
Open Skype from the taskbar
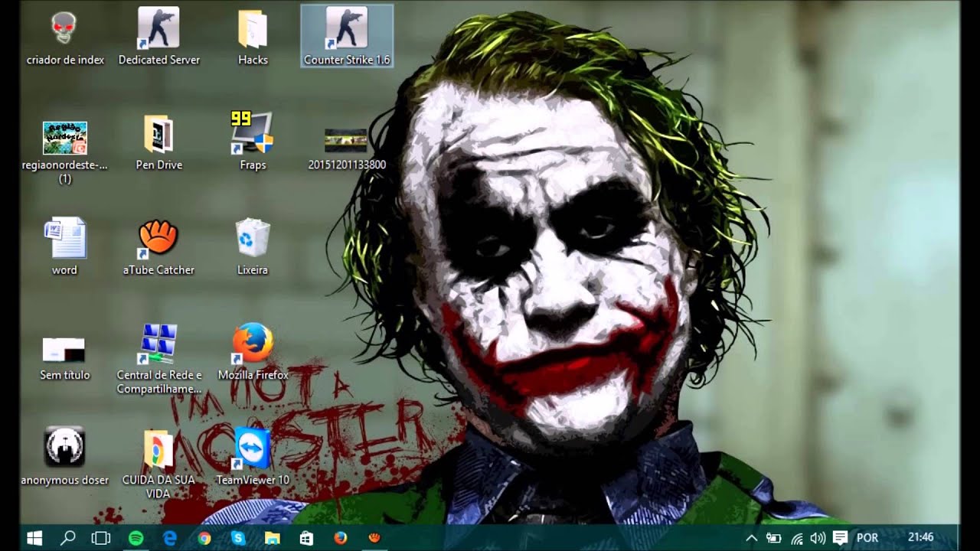[238, 538]
